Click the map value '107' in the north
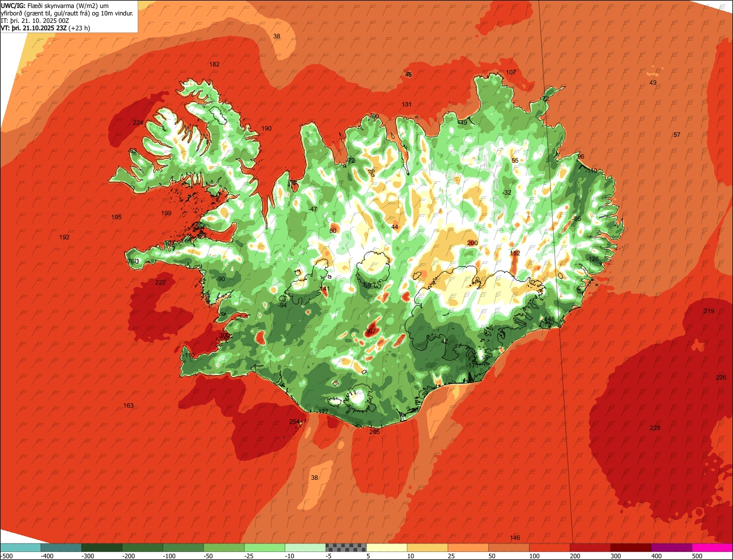 point(511,72)
